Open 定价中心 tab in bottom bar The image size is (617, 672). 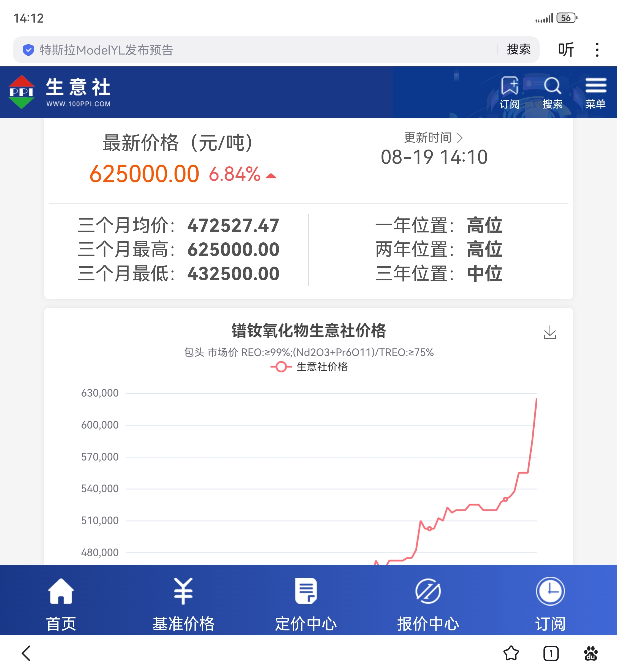[x=306, y=604]
